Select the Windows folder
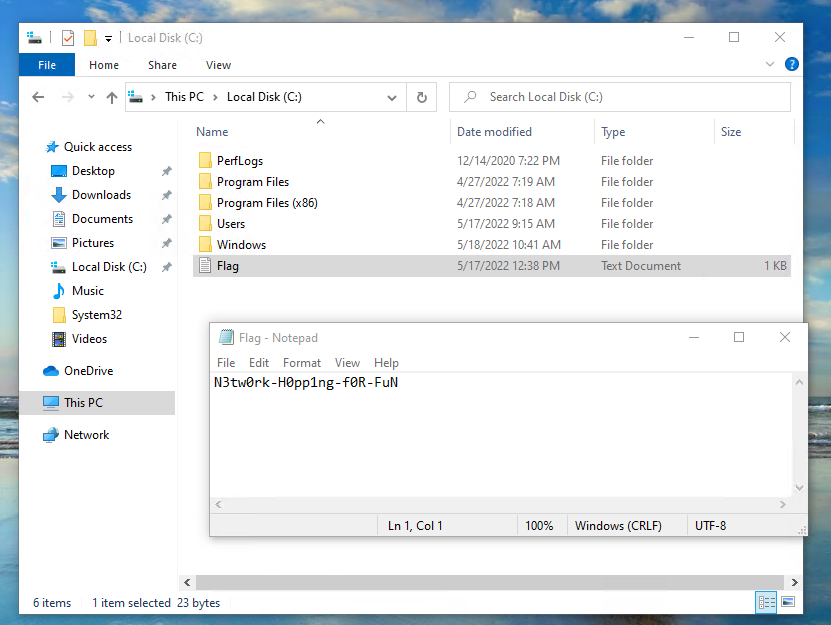 click(492, 244)
